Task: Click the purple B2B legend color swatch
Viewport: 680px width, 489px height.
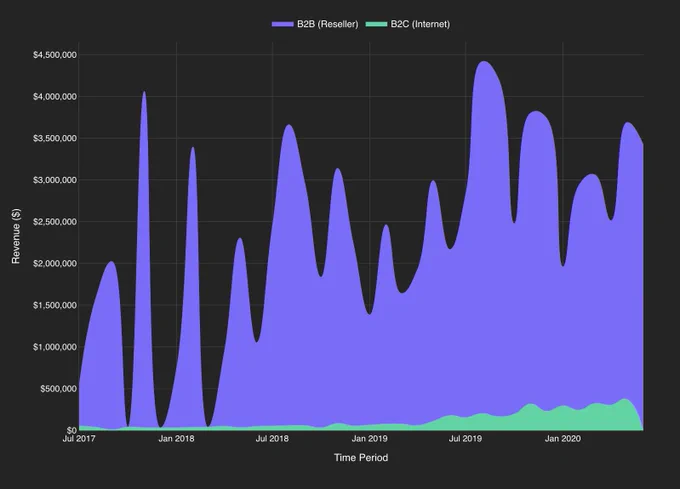Action: click(283, 24)
